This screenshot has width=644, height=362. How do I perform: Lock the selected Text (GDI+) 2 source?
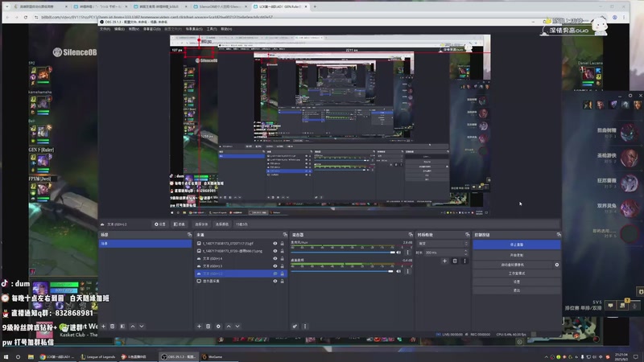click(283, 274)
